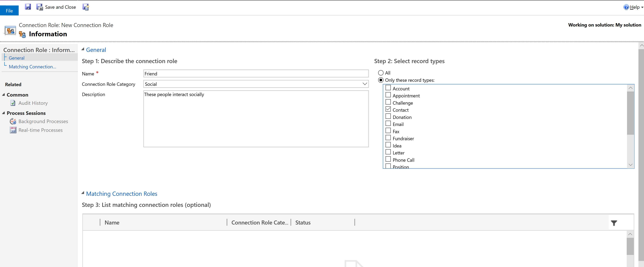The width and height of the screenshot is (644, 267).
Task: Click the save/new record toolbar icon
Action: pyautogui.click(x=86, y=7)
